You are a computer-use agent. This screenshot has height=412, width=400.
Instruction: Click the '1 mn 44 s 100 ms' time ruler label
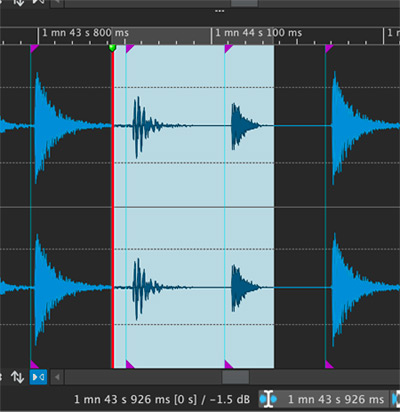click(259, 33)
